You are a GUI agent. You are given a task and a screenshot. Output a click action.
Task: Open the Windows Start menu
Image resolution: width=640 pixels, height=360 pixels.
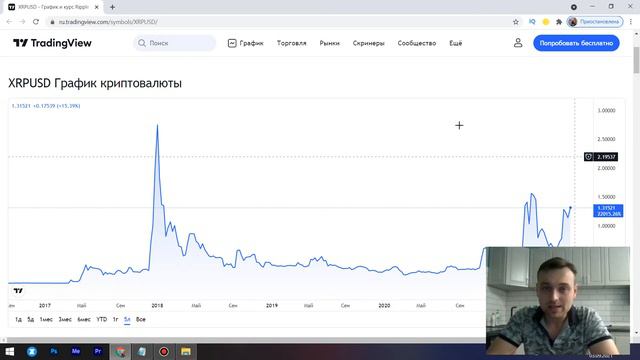click(x=10, y=351)
